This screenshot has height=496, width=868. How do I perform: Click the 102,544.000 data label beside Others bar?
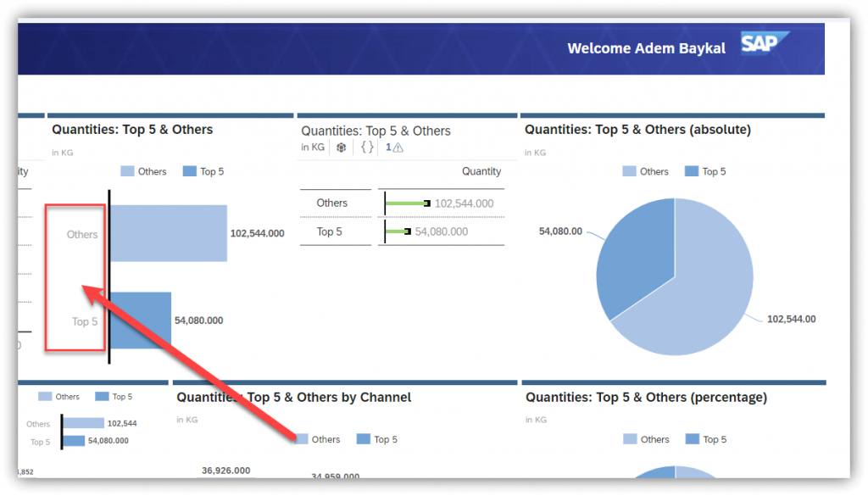[x=258, y=234]
